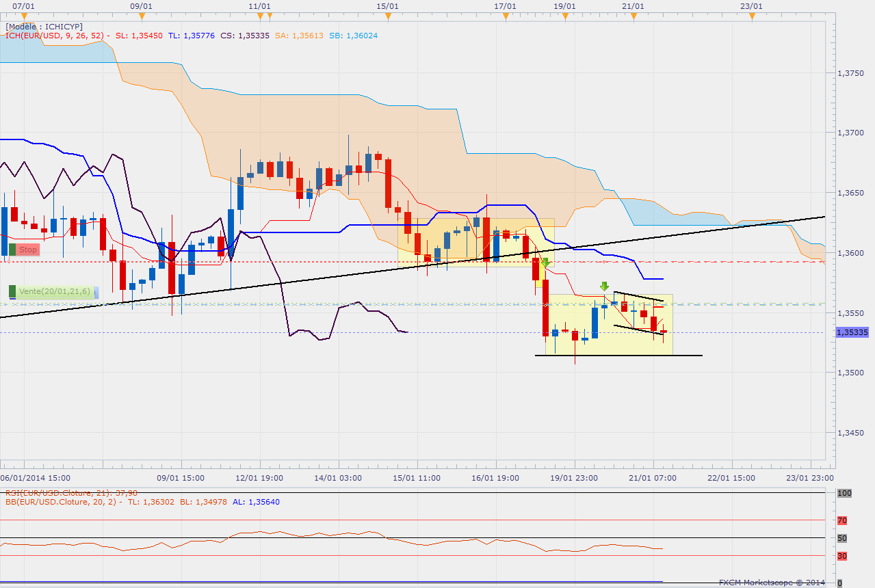
Task: Click the RSI scale level 100 label
Action: (844, 493)
